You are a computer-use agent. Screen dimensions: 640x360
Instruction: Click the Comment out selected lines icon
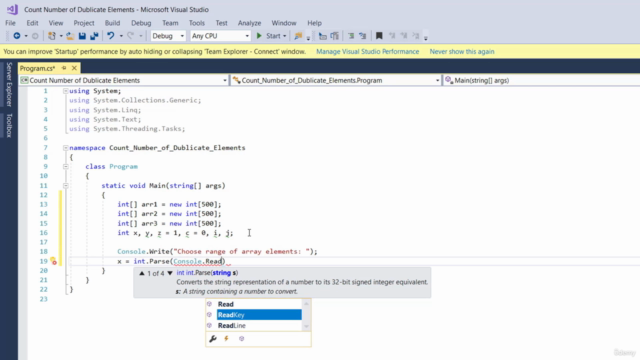[322, 36]
